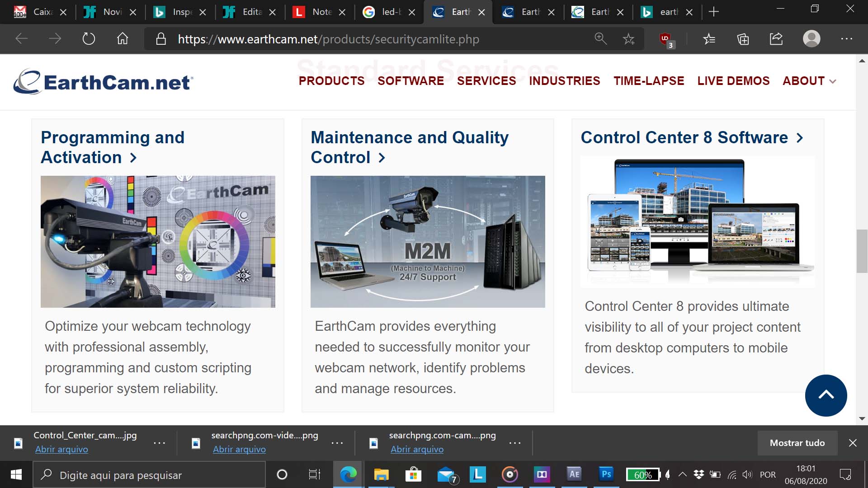
Task: Open SOFTWARE menu
Action: tap(410, 81)
